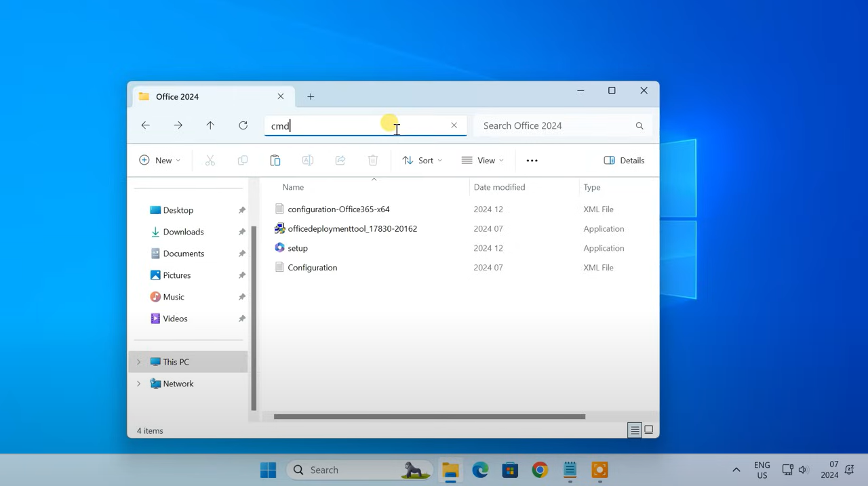868x486 pixels.
Task: Add a new File Explorer tab
Action: point(311,96)
